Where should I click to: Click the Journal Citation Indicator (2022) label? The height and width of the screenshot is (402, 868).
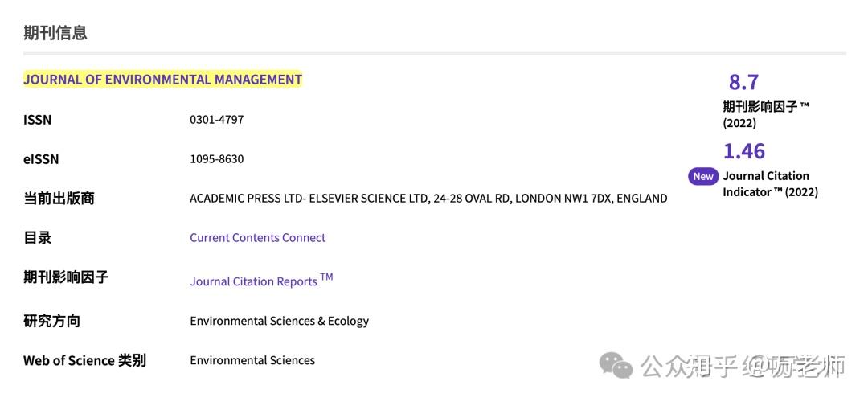[770, 184]
